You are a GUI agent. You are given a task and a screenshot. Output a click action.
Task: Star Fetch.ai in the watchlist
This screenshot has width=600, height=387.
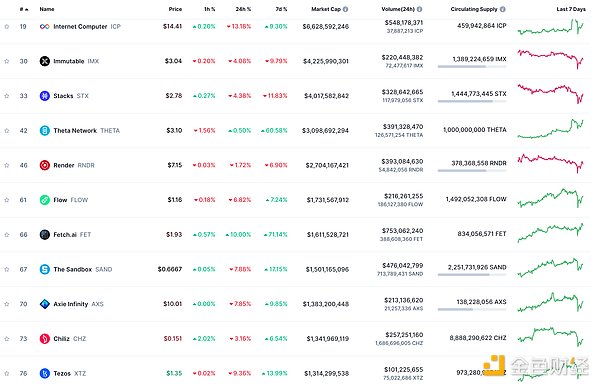point(7,235)
